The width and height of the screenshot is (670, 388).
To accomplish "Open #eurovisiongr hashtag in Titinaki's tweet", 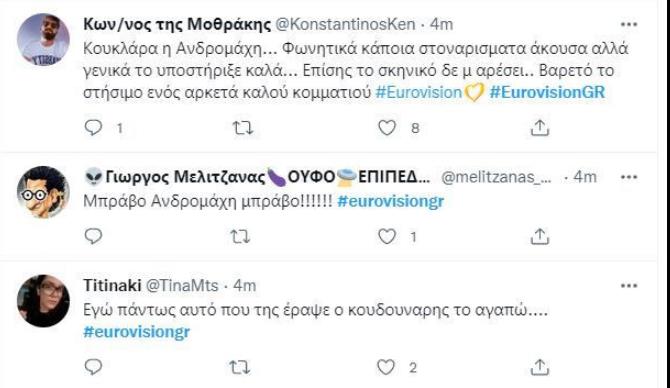I will (137, 332).
